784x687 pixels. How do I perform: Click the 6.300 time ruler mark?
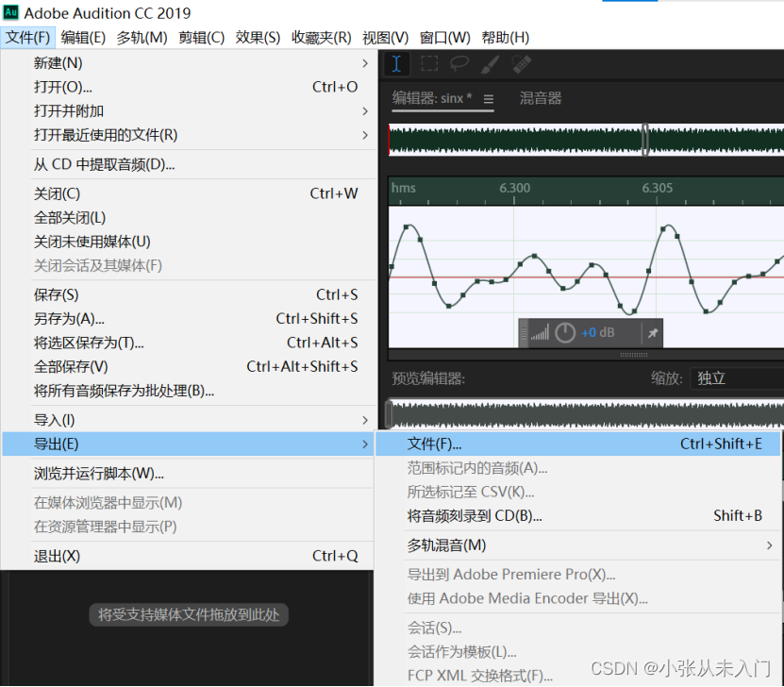[x=514, y=189]
